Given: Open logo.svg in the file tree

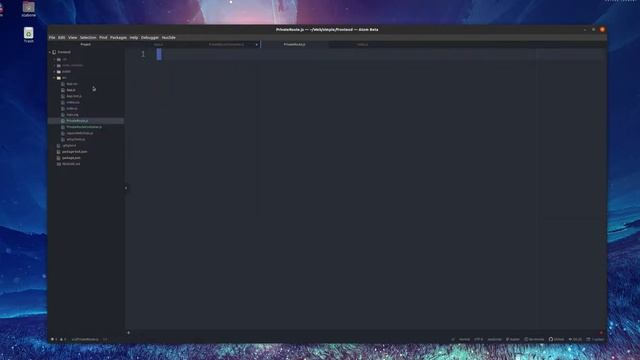Looking at the screenshot, I should [72, 115].
